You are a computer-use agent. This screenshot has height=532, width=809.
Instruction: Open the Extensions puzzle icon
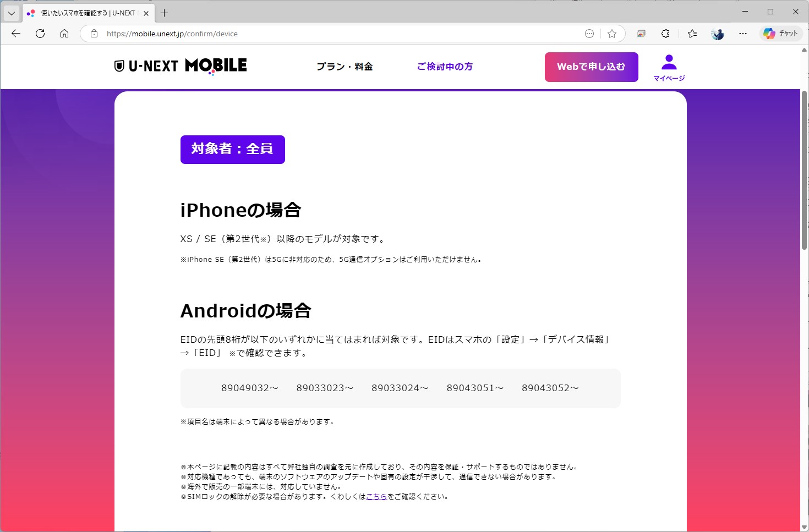(665, 34)
